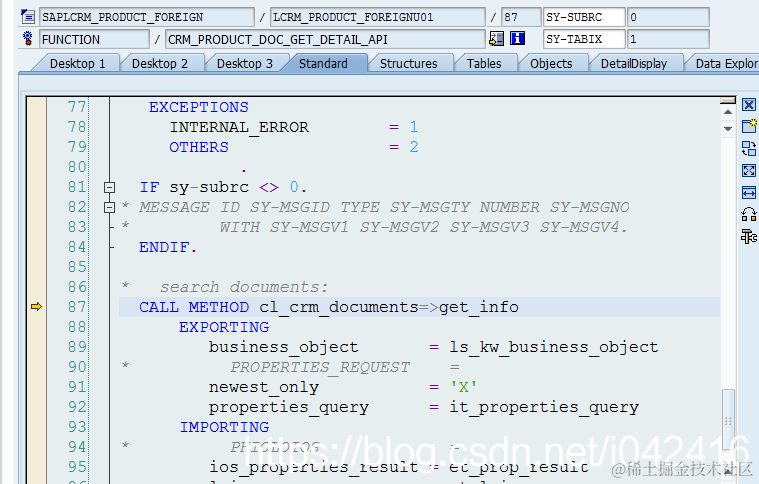Click 'cl_crm_documents=>get_info' on line 87
The width and height of the screenshot is (759, 484).
click(x=389, y=307)
